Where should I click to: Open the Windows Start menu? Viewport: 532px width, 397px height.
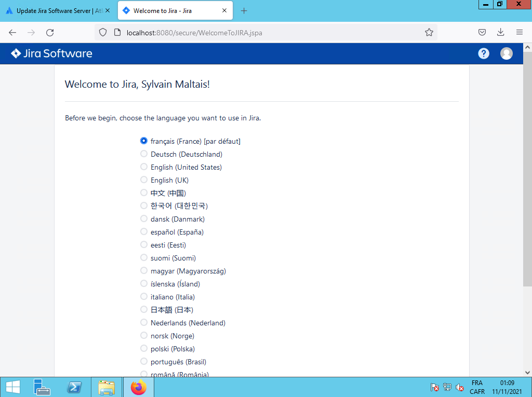point(13,387)
